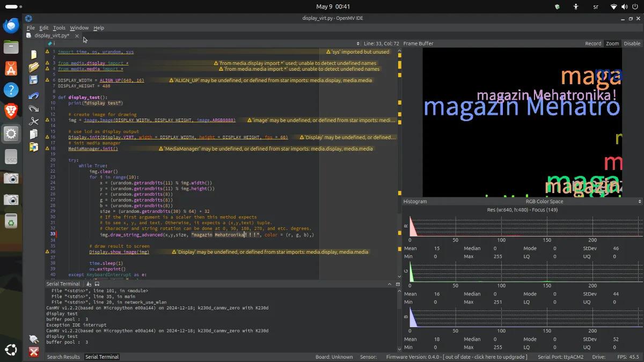Click line number 33 in the gutter
Screen dimensions: 644x362
pyautogui.click(x=53, y=234)
